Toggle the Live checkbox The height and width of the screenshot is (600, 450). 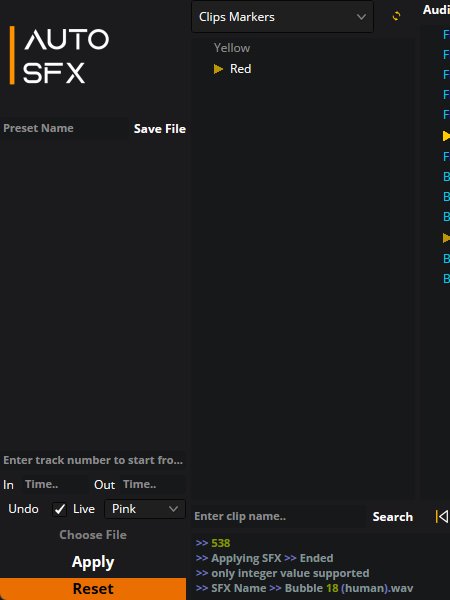click(x=59, y=509)
